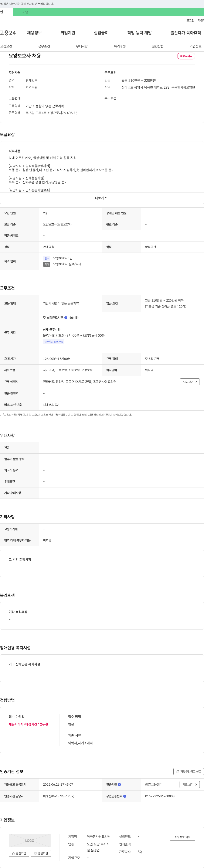204x868 pixels.
Task: Click the 열람차단 block button
Action: (41, 853)
